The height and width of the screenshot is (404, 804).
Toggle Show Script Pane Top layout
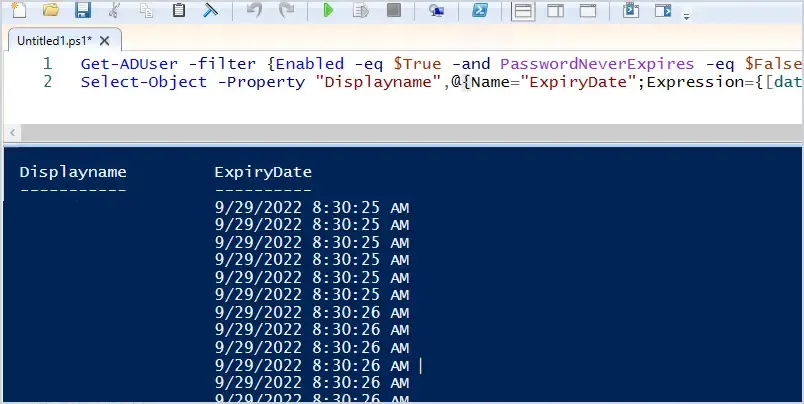click(x=522, y=11)
